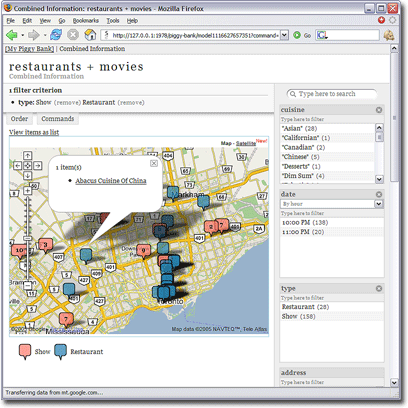Open the Tools menu
Image resolution: width=408 pixels, height=408 pixels.
[113, 21]
